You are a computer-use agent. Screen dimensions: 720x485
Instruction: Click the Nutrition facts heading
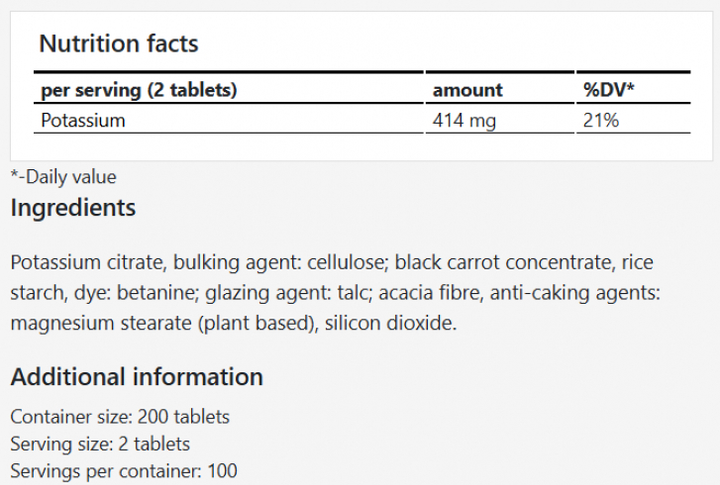point(118,44)
